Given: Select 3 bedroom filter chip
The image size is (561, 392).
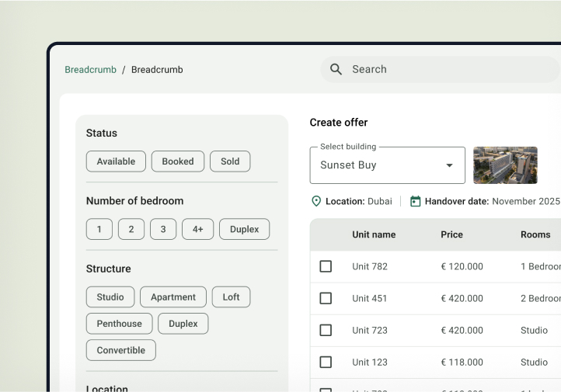Looking at the screenshot, I should (x=163, y=229).
